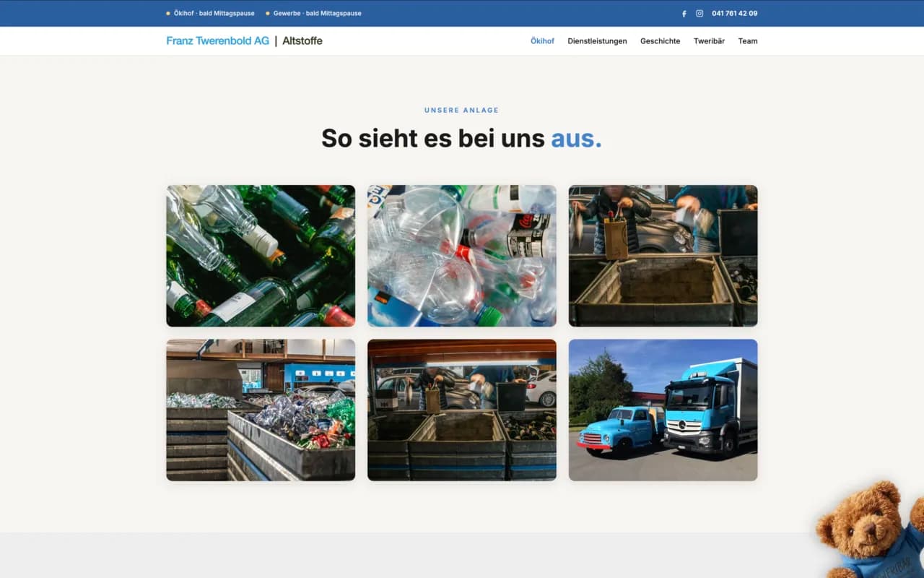The image size is (924, 578).
Task: View the photo of garage with white car
Action: click(x=462, y=410)
